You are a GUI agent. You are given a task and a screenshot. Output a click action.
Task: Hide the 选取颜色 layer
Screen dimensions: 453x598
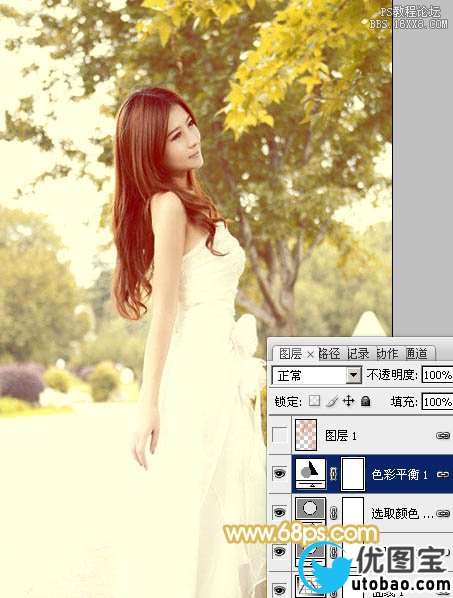(x=280, y=512)
